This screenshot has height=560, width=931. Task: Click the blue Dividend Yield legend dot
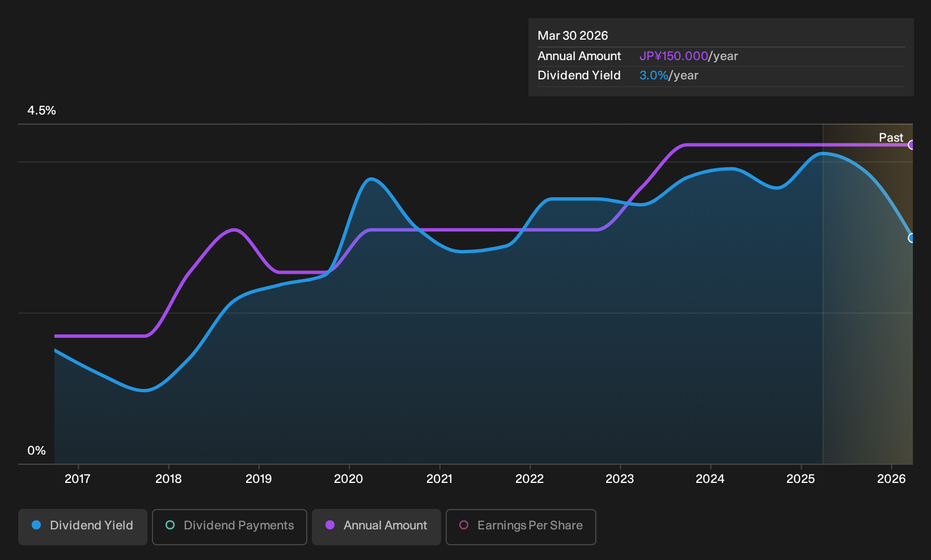click(36, 525)
